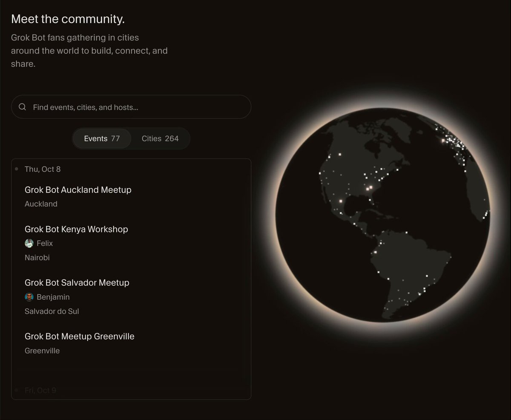This screenshot has width=511, height=420.
Task: Click host name Felix
Action: click(x=45, y=243)
